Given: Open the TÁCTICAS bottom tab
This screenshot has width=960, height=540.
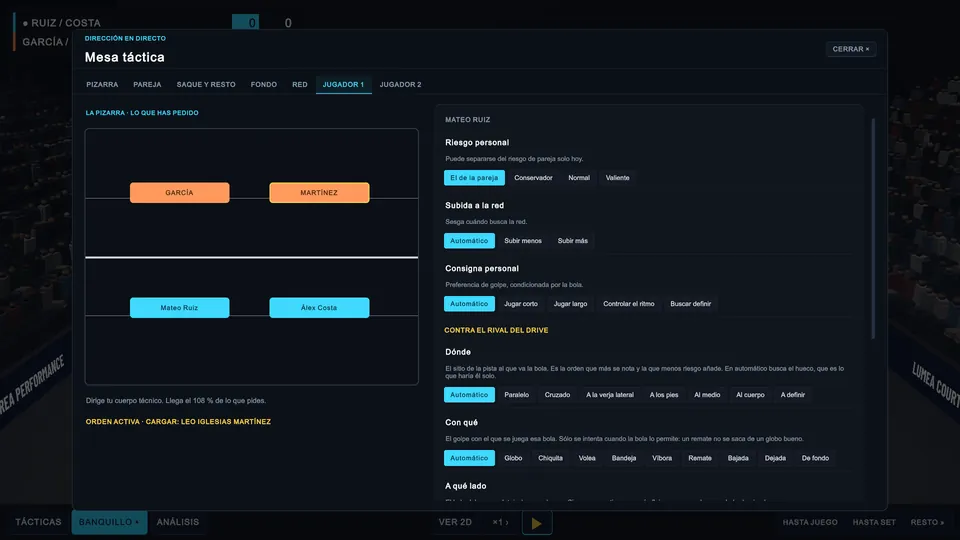Looking at the screenshot, I should (x=38, y=522).
